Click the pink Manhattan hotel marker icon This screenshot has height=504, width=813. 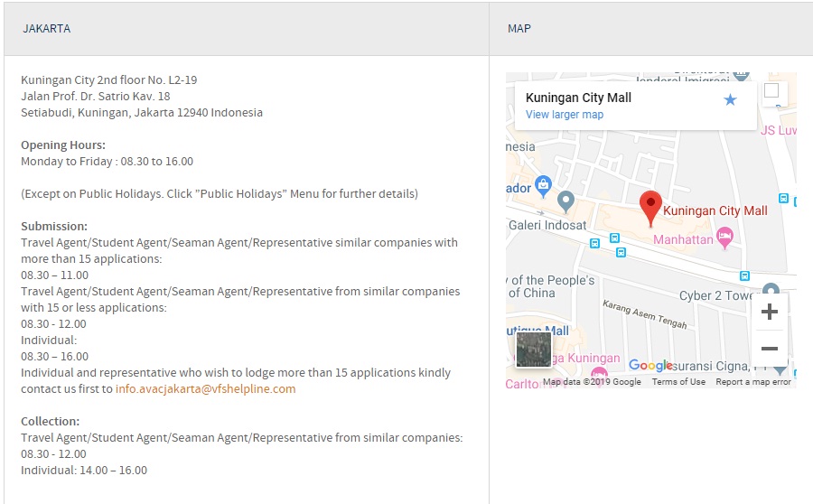724,238
